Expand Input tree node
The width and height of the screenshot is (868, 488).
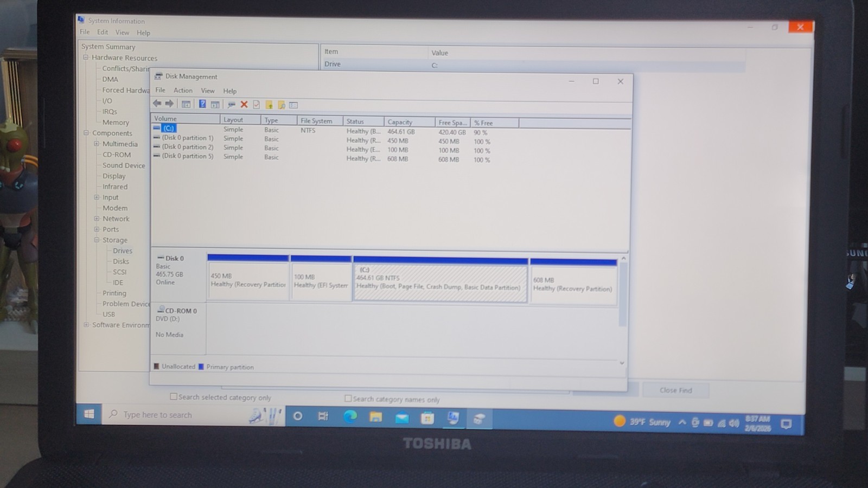(97, 197)
